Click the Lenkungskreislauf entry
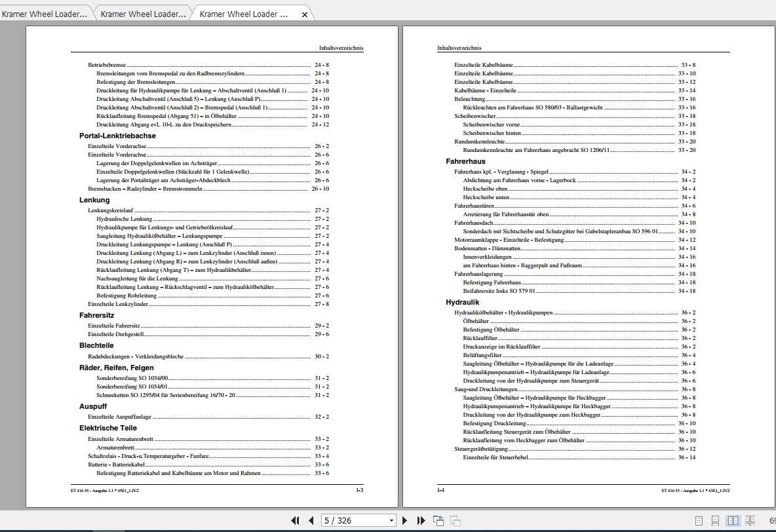The height and width of the screenshot is (532, 776). point(208,210)
